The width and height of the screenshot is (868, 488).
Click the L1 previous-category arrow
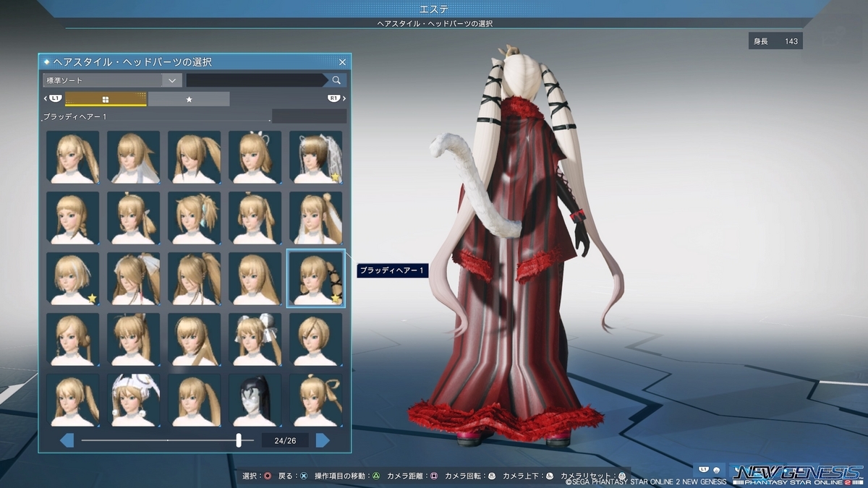click(52, 98)
